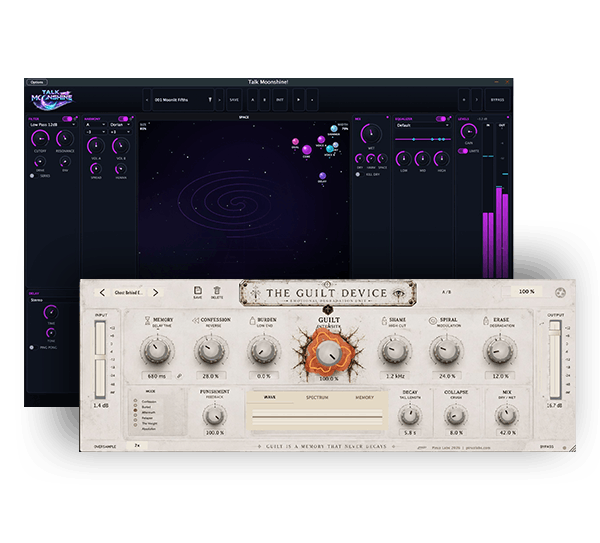Click the Cutoff knob in Filter section
Image resolution: width=600 pixels, height=543 pixels.
40,138
